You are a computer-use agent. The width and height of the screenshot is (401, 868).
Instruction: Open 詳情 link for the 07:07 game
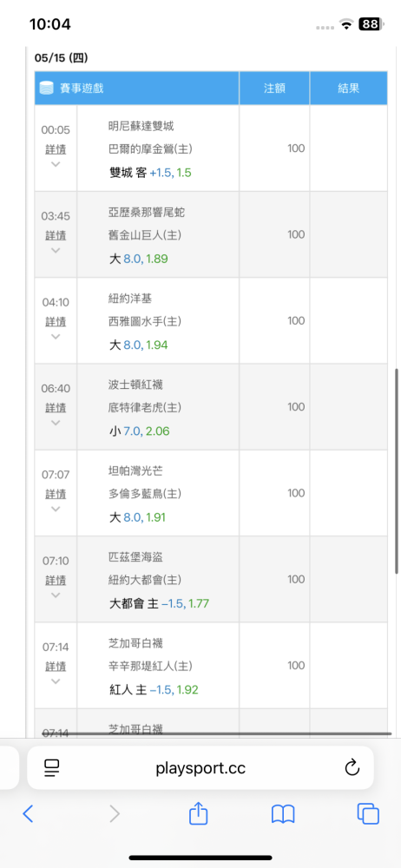click(56, 494)
